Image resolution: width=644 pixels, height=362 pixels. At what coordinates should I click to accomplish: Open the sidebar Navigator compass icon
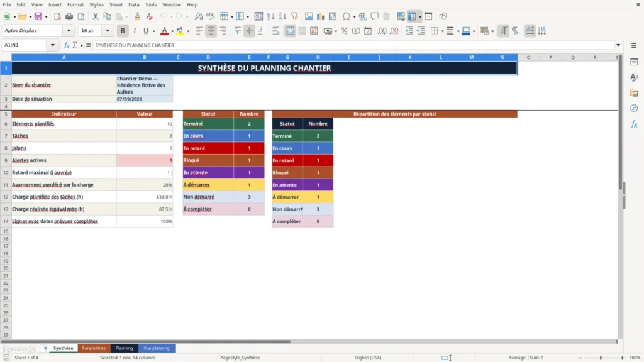[634, 108]
